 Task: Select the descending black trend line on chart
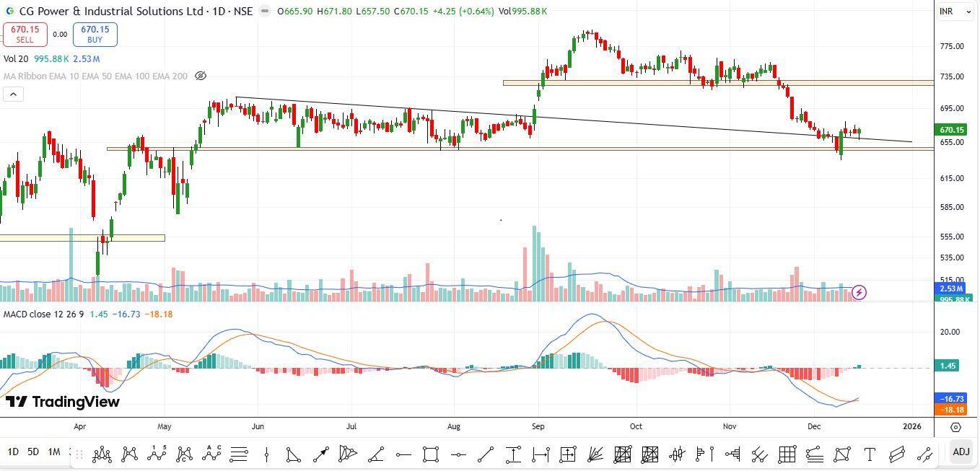[x=574, y=120]
